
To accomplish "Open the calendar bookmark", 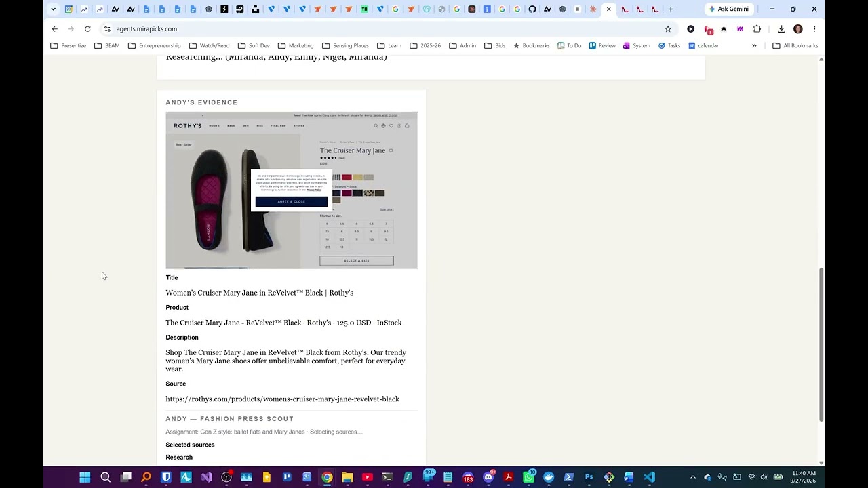I will click(x=703, y=46).
